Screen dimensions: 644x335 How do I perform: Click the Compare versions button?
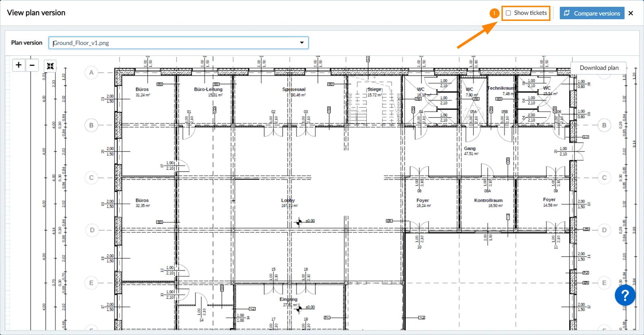click(592, 13)
